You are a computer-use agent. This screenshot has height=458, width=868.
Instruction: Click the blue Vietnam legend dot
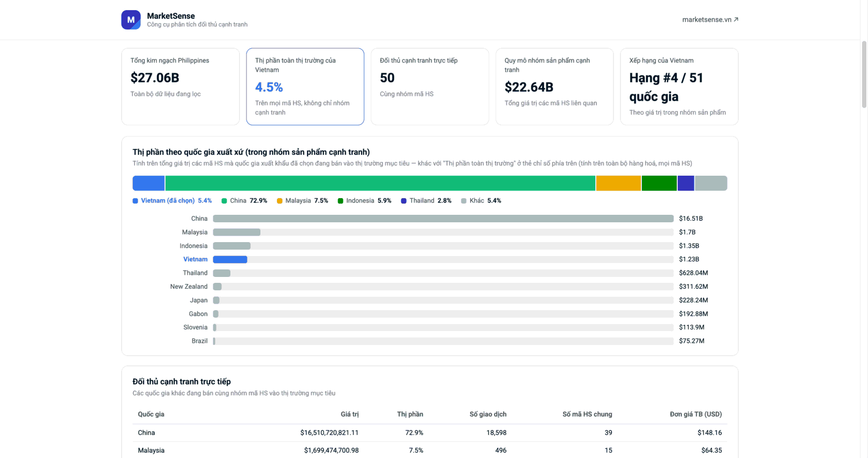(135, 201)
